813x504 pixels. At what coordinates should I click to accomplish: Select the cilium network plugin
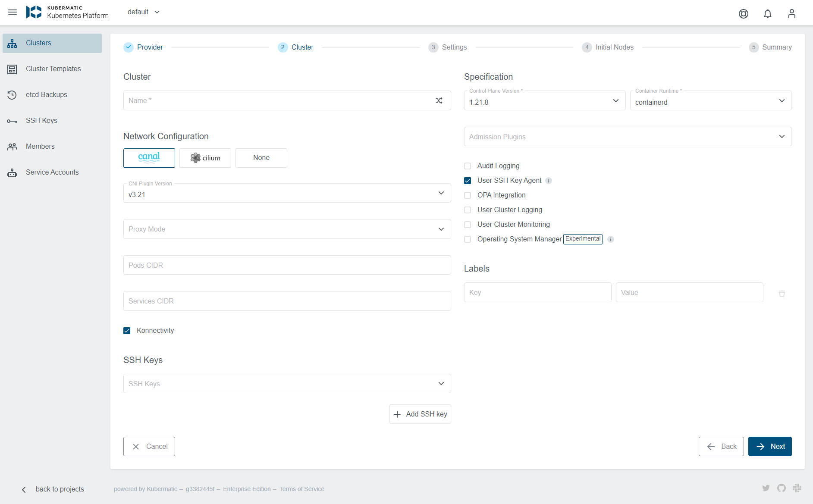tap(205, 158)
